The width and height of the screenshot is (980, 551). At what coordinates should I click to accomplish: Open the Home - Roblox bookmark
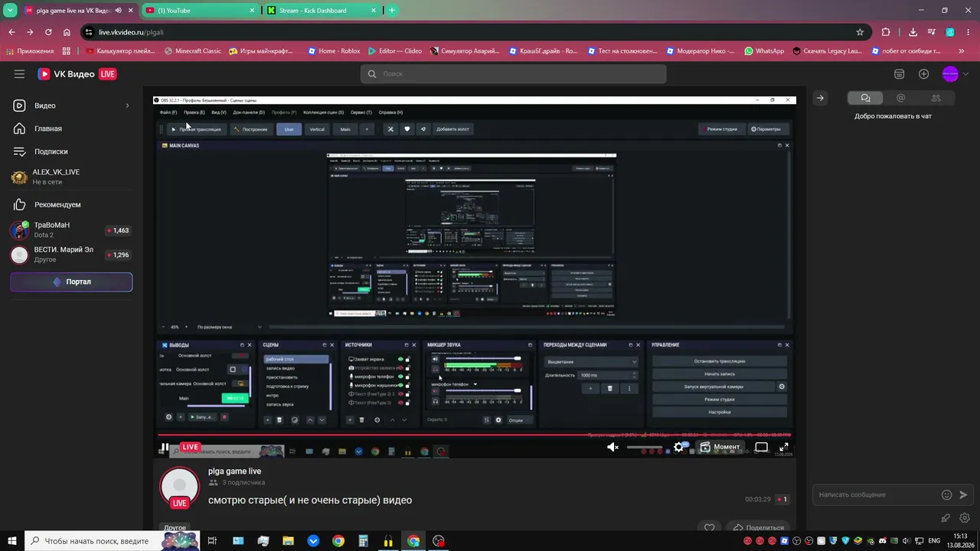(x=334, y=51)
